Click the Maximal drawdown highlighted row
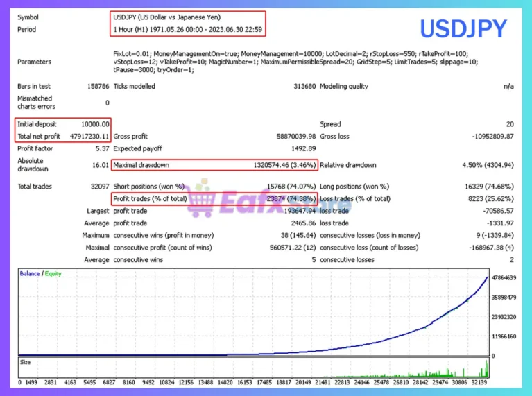532x396 pixels. pos(214,166)
